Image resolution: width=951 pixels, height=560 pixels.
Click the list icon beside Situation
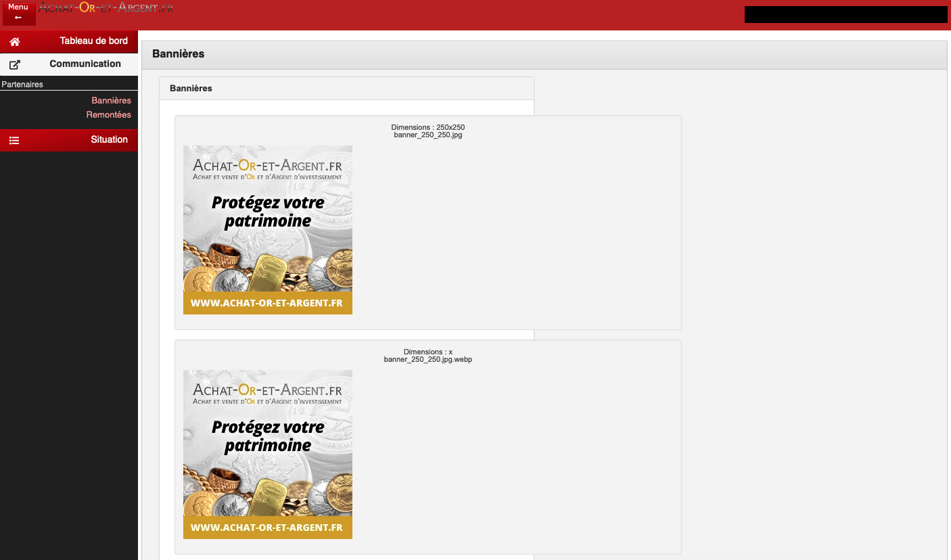14,141
